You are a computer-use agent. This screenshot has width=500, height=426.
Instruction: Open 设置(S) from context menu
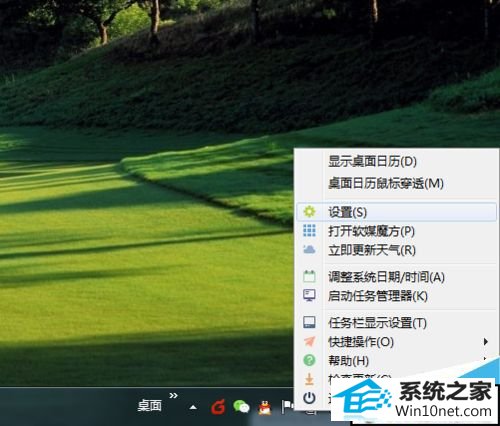396,212
